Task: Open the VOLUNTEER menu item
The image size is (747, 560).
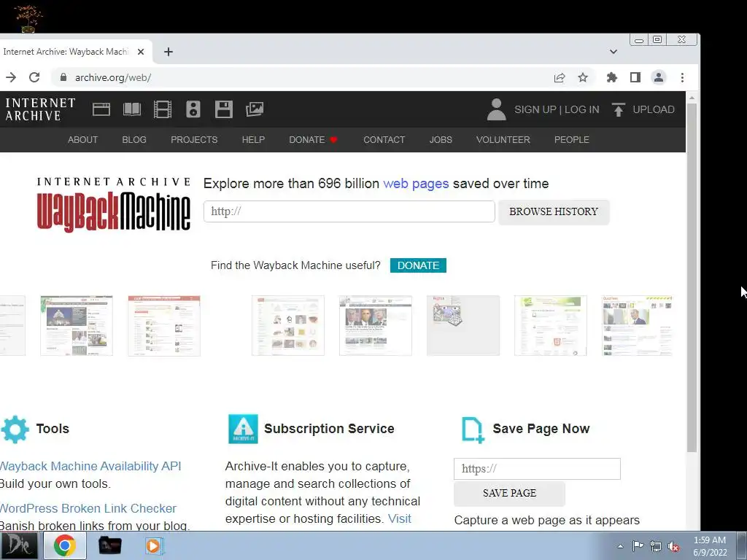Action: [x=503, y=139]
